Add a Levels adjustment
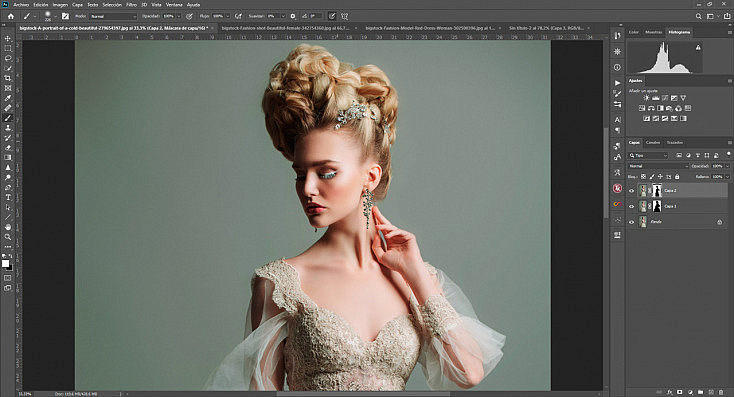The image size is (734, 397). [655, 98]
